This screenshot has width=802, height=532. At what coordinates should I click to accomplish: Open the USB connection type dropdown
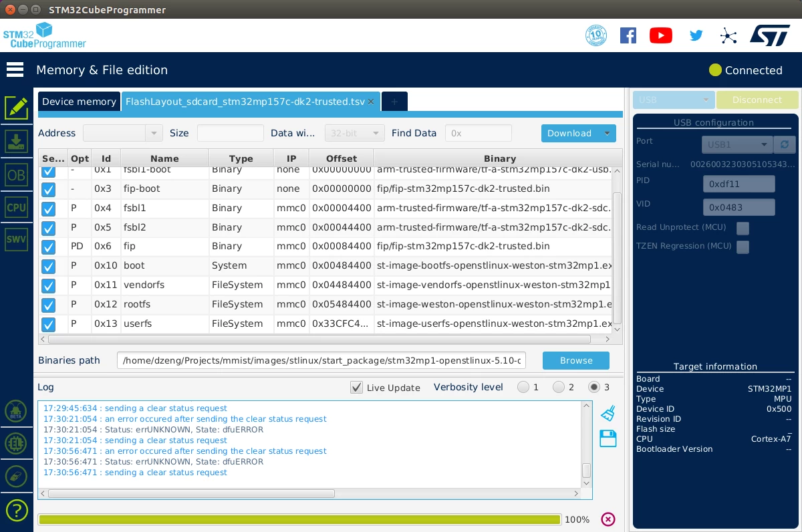tap(674, 100)
